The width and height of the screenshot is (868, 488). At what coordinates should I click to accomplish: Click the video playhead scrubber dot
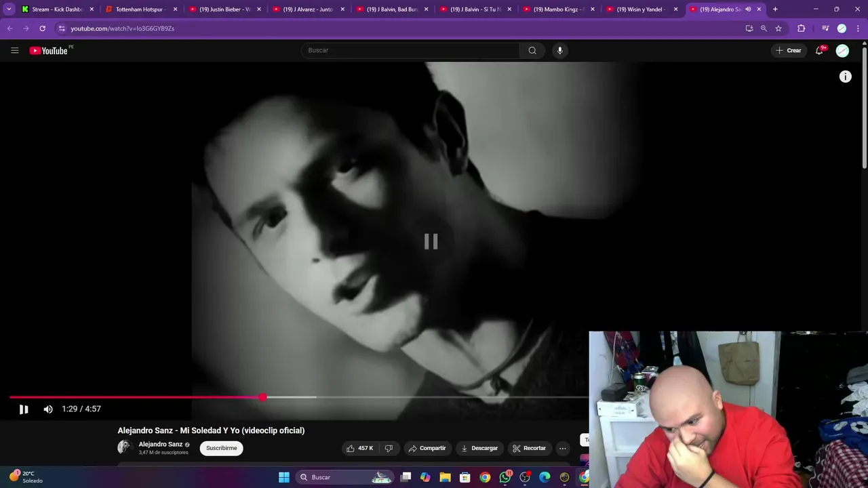point(262,397)
